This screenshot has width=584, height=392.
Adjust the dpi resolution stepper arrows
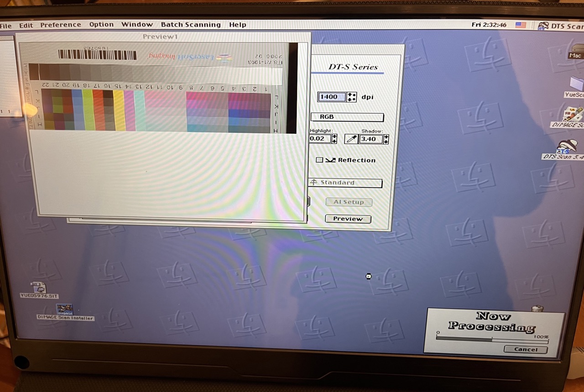pos(352,97)
